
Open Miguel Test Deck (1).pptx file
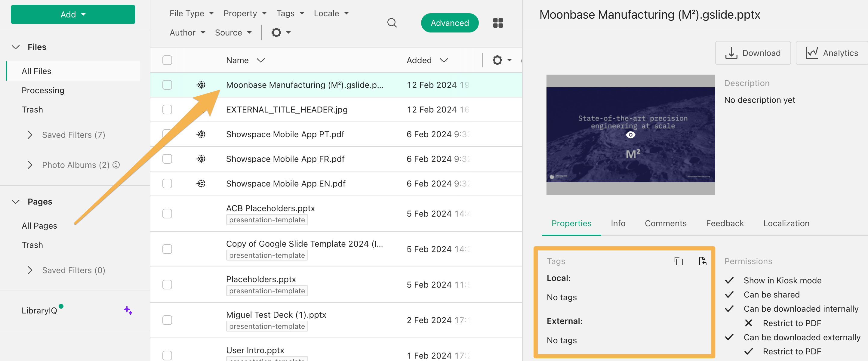click(x=276, y=314)
